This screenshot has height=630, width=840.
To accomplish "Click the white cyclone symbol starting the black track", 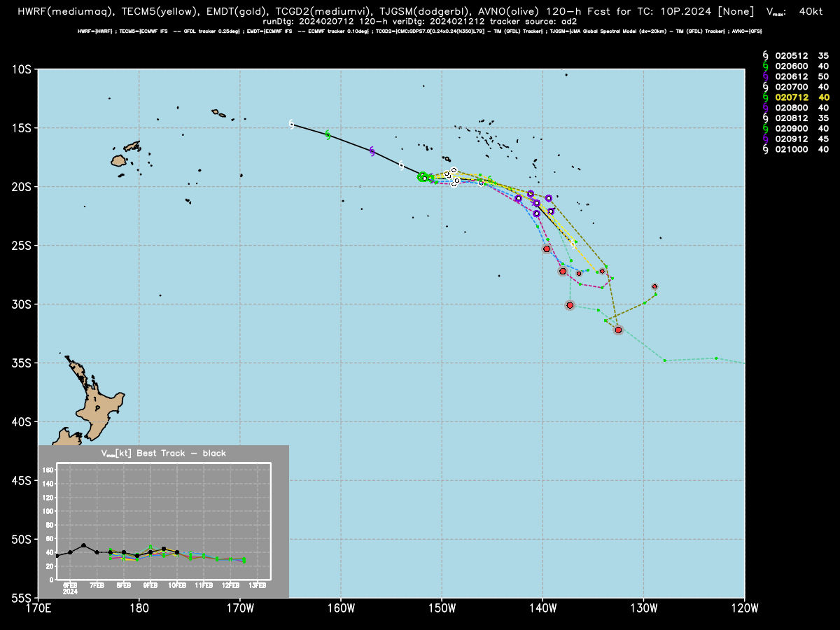I will click(x=292, y=124).
